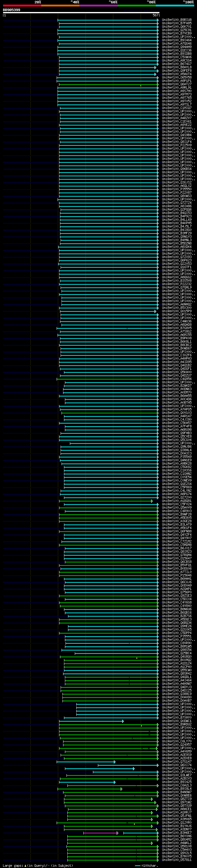Viewport: 197px width, 868px height.
Task: Select the BB905399 query label
Action: tap(11, 10)
